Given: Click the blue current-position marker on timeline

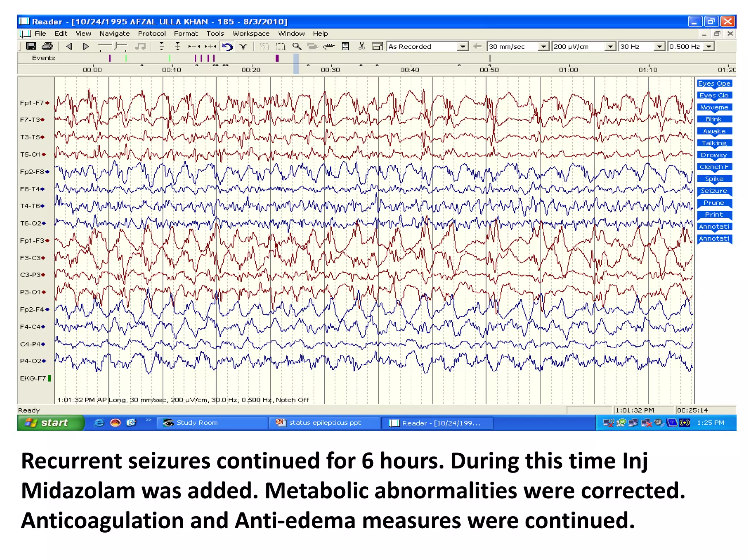Looking at the screenshot, I should (x=296, y=64).
